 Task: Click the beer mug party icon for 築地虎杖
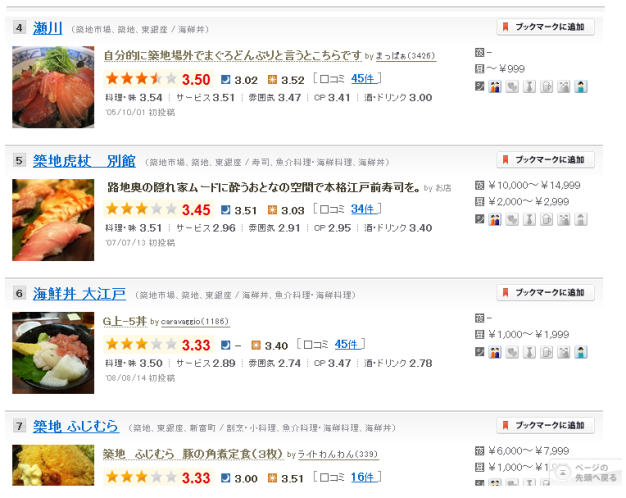(x=547, y=219)
